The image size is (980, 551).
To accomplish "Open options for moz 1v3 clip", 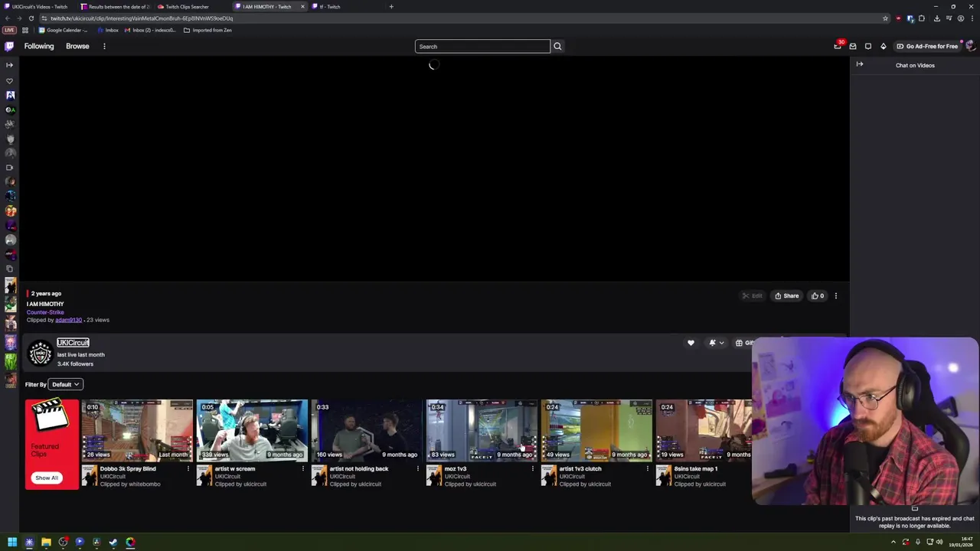I will coord(533,468).
